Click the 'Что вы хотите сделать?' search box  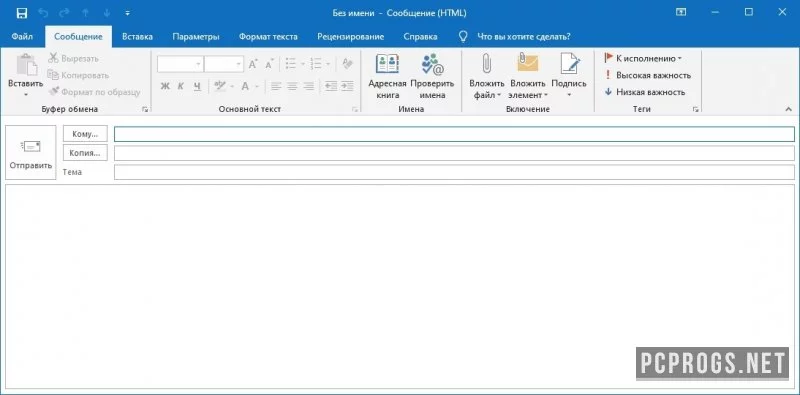523,36
